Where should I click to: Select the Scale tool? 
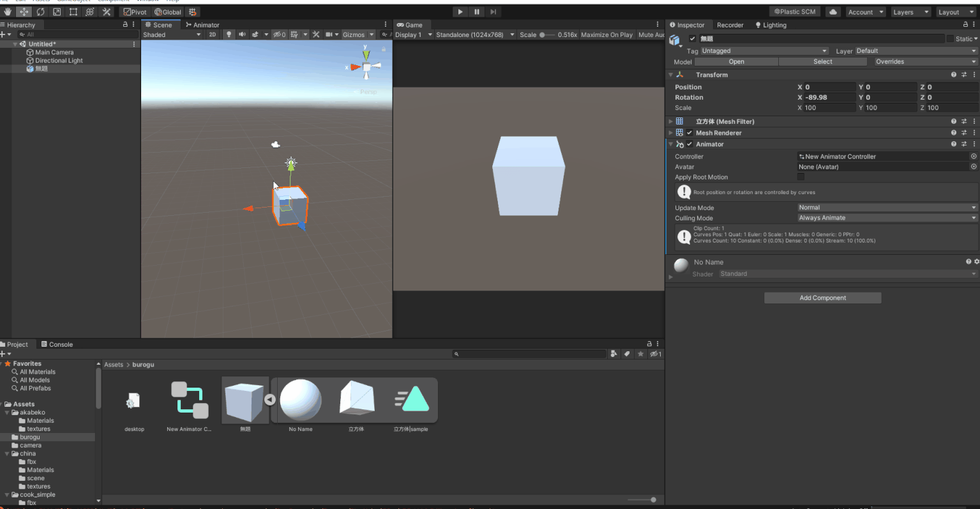click(x=56, y=11)
